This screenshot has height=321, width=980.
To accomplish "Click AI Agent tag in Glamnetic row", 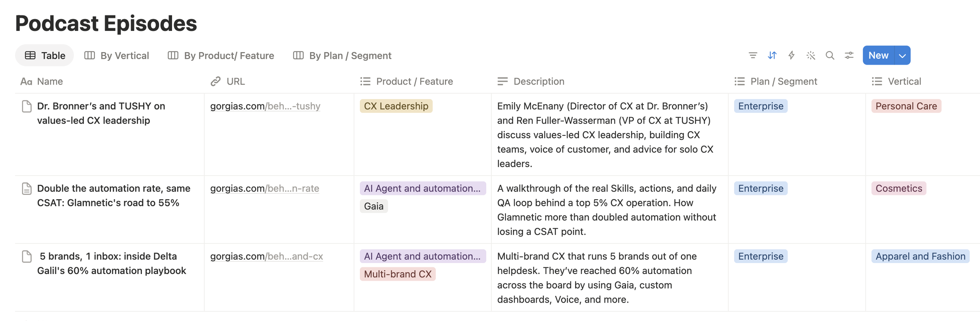I will click(x=423, y=188).
